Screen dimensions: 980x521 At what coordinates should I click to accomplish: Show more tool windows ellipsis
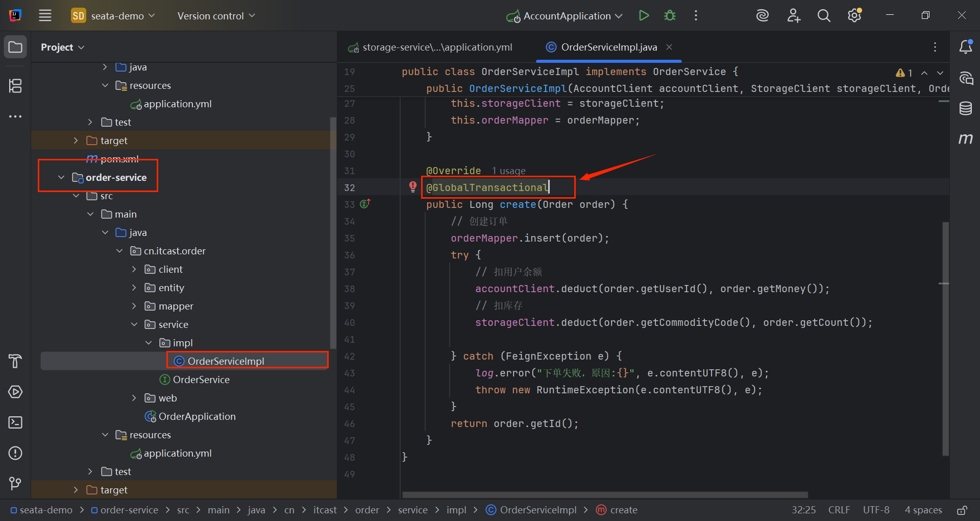15,116
